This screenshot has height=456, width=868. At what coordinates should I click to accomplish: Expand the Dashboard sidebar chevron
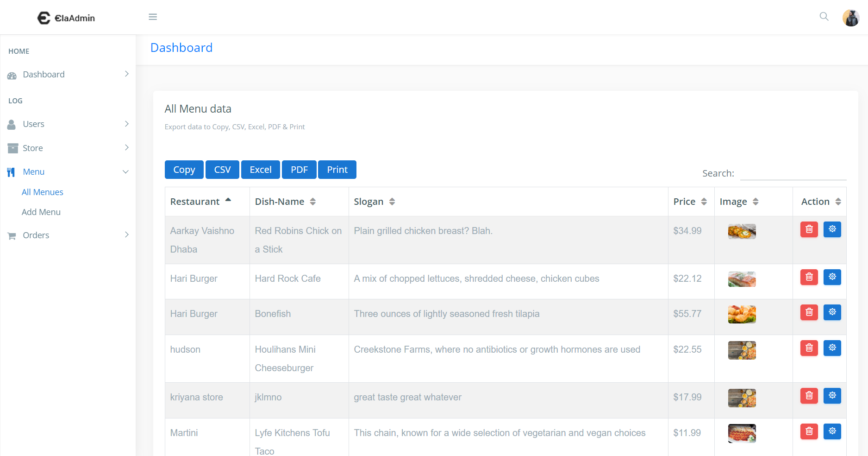pyautogui.click(x=127, y=74)
